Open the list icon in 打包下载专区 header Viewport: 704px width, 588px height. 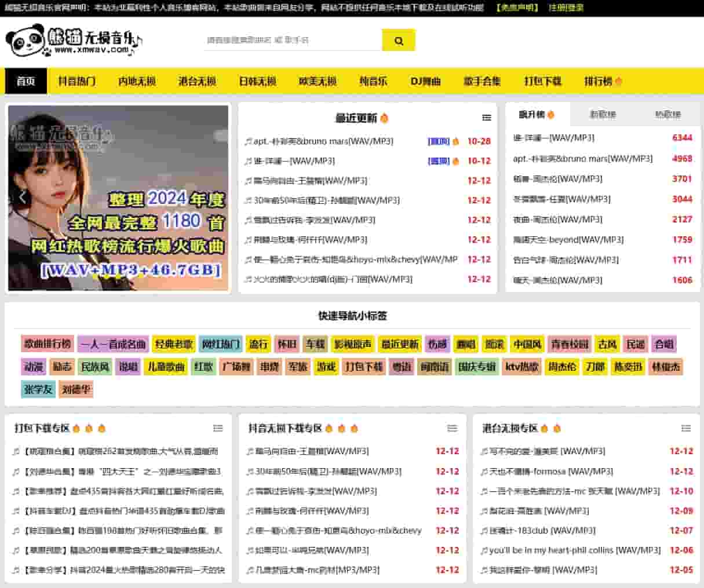(218, 429)
